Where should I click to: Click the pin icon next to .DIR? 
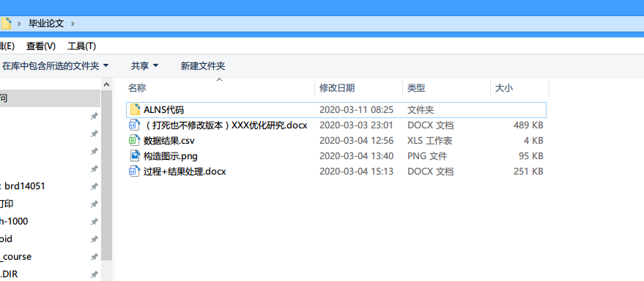94,274
